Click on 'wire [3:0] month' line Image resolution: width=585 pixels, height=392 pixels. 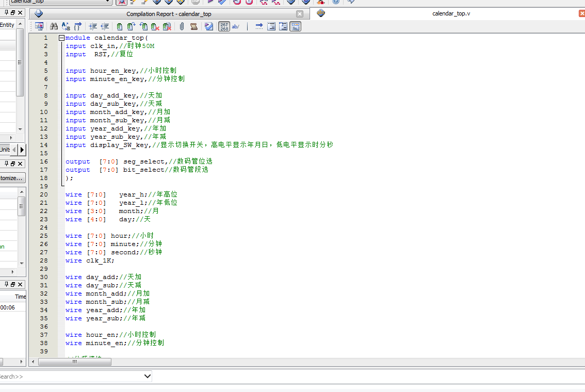pos(112,211)
